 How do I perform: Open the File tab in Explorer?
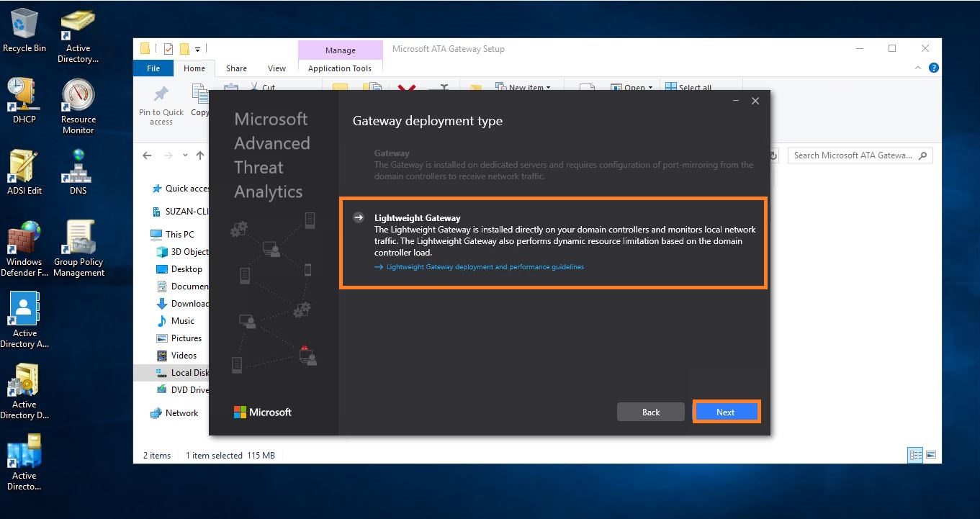point(153,68)
